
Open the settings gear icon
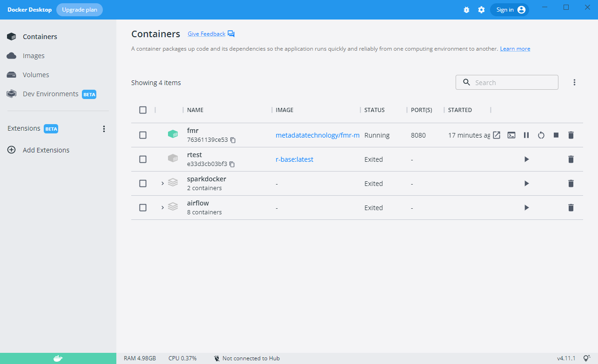482,10
